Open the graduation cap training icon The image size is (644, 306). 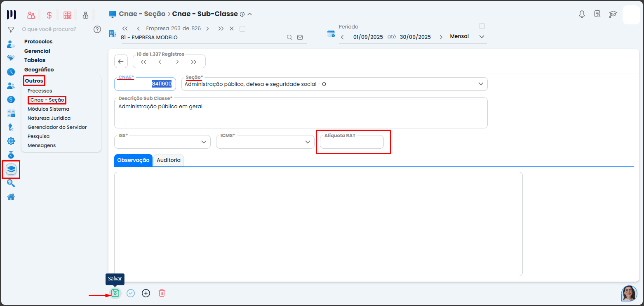coord(613,14)
